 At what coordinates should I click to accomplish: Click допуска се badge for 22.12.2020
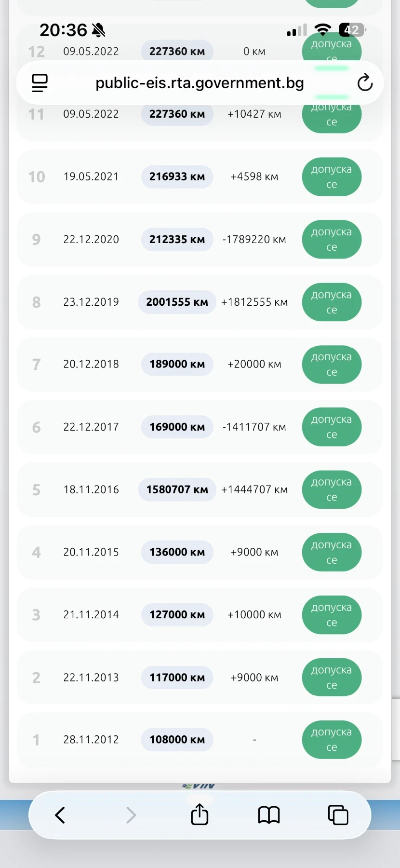(332, 240)
